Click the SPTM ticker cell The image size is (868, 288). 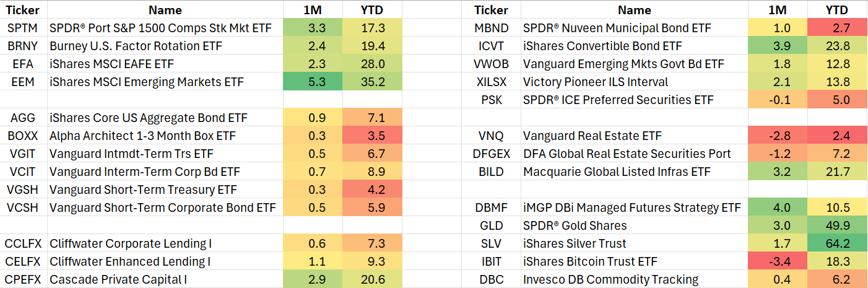[x=24, y=28]
